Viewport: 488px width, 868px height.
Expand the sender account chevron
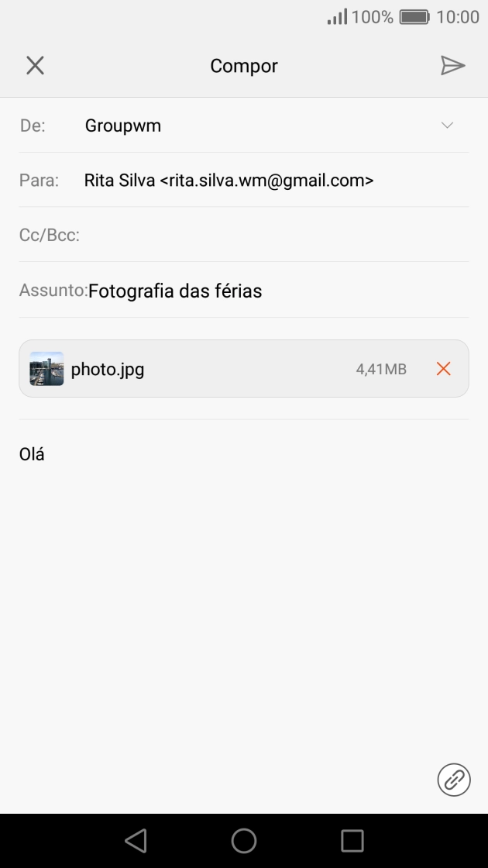tap(447, 125)
